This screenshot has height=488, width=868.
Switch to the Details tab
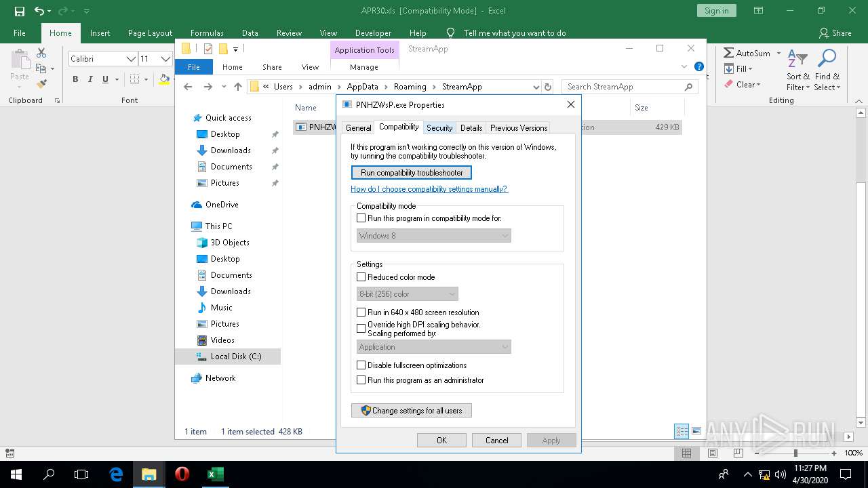pyautogui.click(x=471, y=127)
